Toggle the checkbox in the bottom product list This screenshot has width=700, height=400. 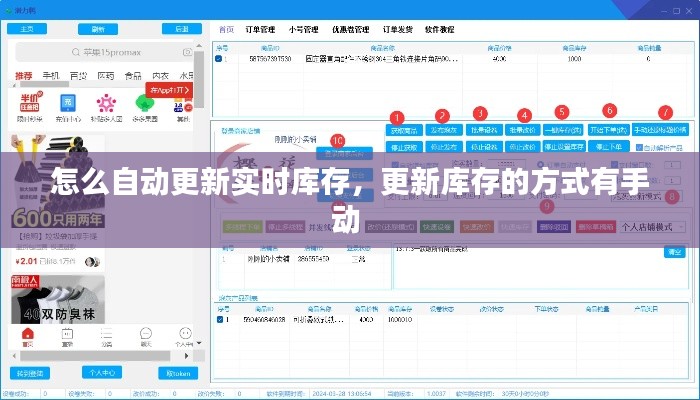point(221,320)
